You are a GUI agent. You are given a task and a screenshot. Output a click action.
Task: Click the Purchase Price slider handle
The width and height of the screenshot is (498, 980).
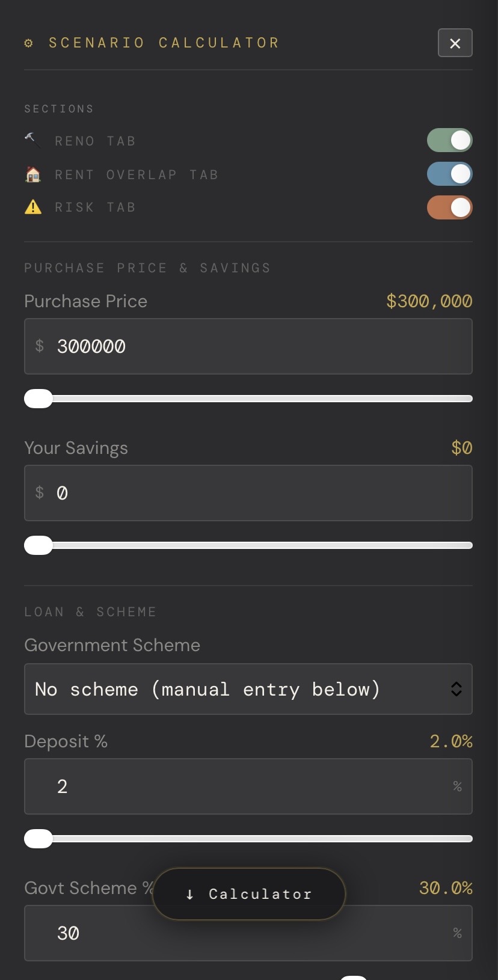coord(38,398)
